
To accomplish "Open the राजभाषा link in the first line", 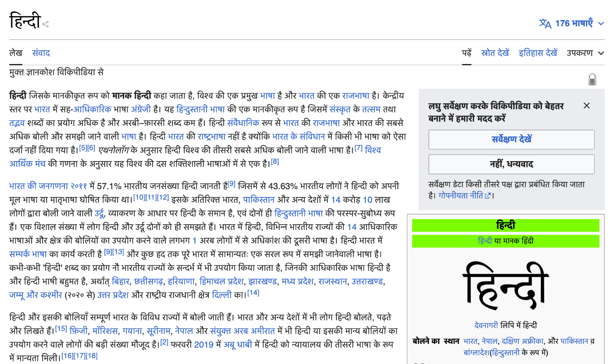I will 356,95.
